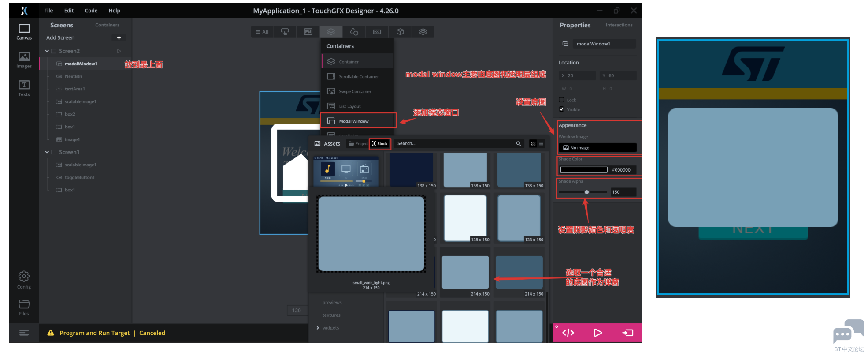Uncheck the Visible checkbox
Image resolution: width=868 pixels, height=356 pixels.
point(561,109)
